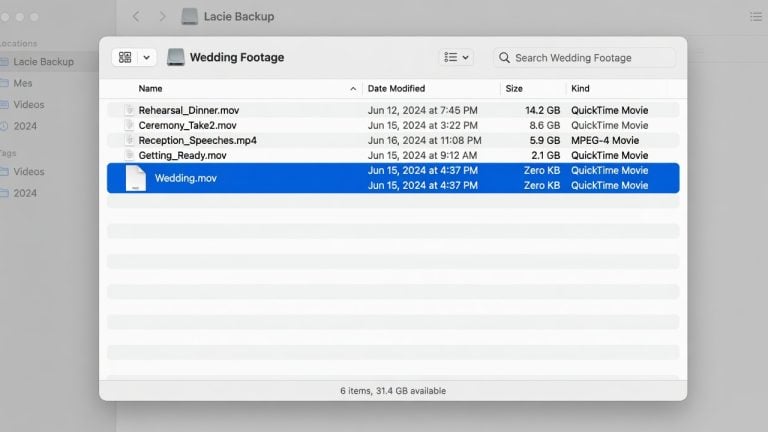Screen dimensions: 768x432
Task: Click the Lacie Backup title drive icon
Action: [x=190, y=17]
